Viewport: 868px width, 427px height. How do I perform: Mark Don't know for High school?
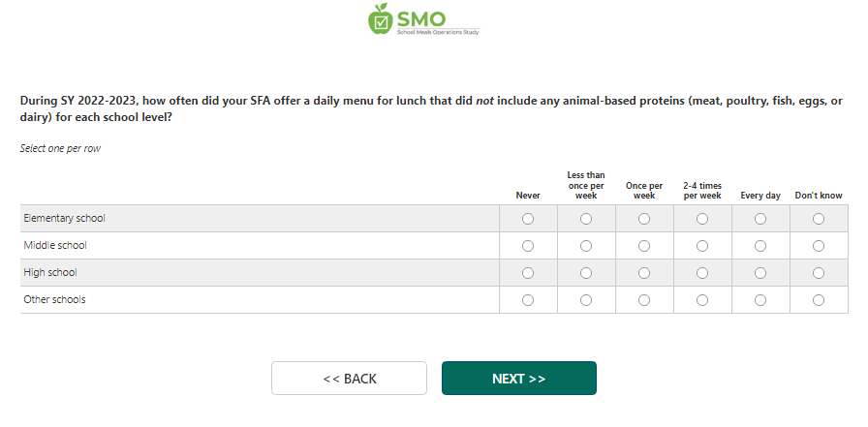(x=819, y=273)
